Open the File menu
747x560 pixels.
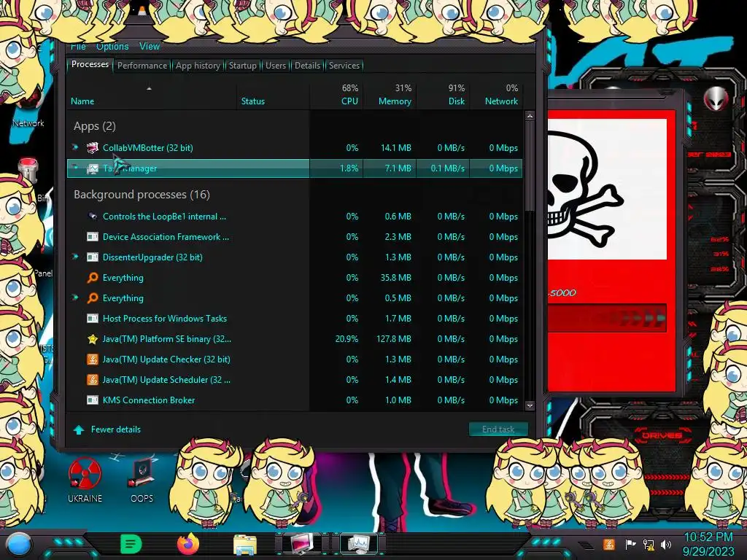78,46
